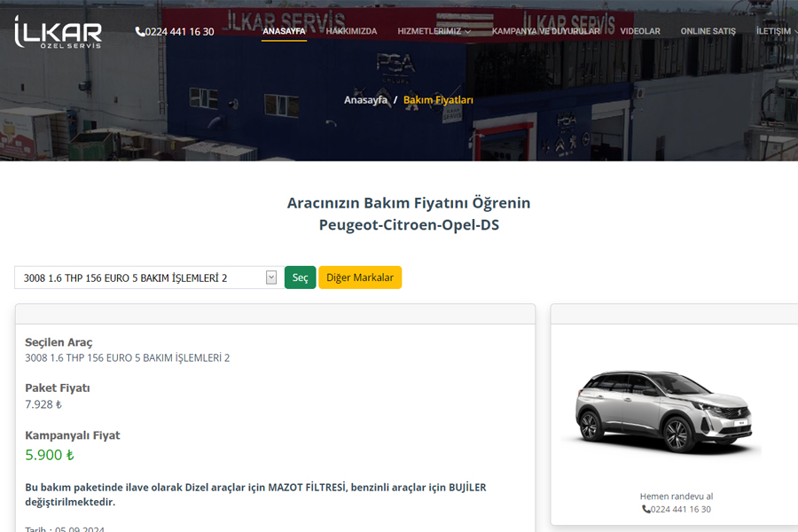The image size is (798, 532).
Task: Open the Online Satış page
Action: pos(708,31)
